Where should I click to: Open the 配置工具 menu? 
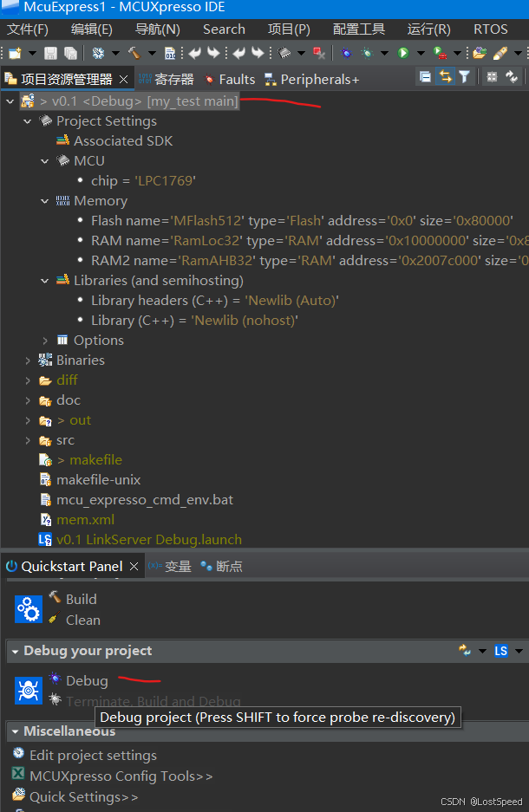coord(358,29)
